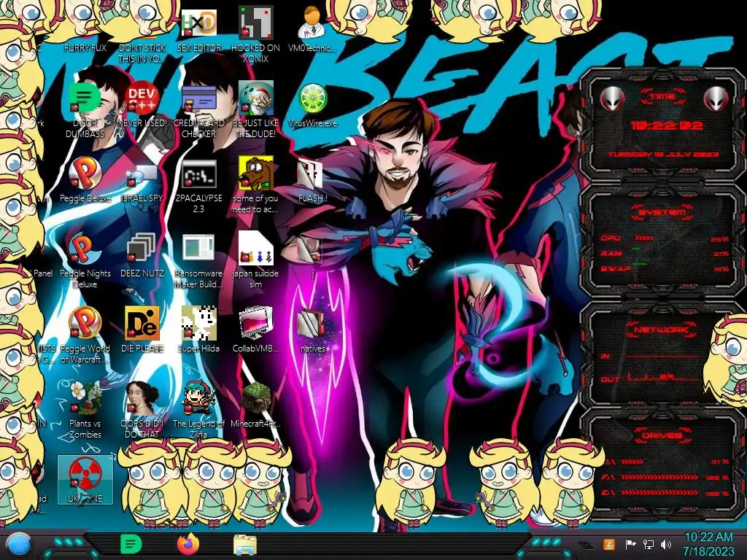Image resolution: width=747 pixels, height=560 pixels.
Task: Open the green DIFOR DUMBASS shortcut icon
Action: click(85, 97)
